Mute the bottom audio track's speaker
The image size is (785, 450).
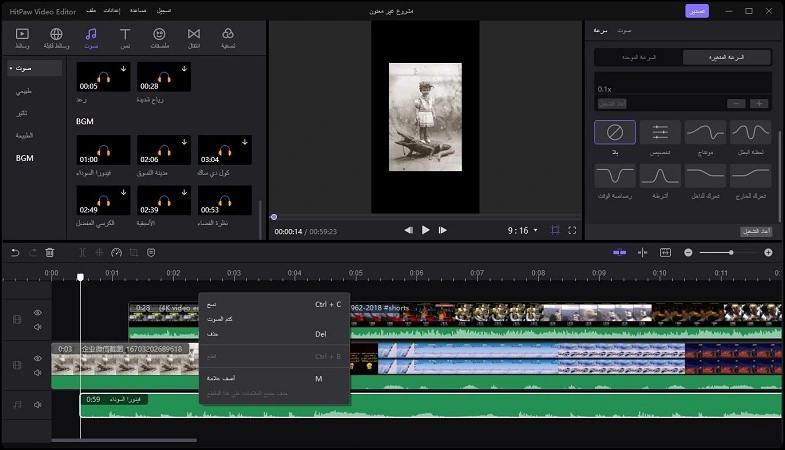[38, 404]
